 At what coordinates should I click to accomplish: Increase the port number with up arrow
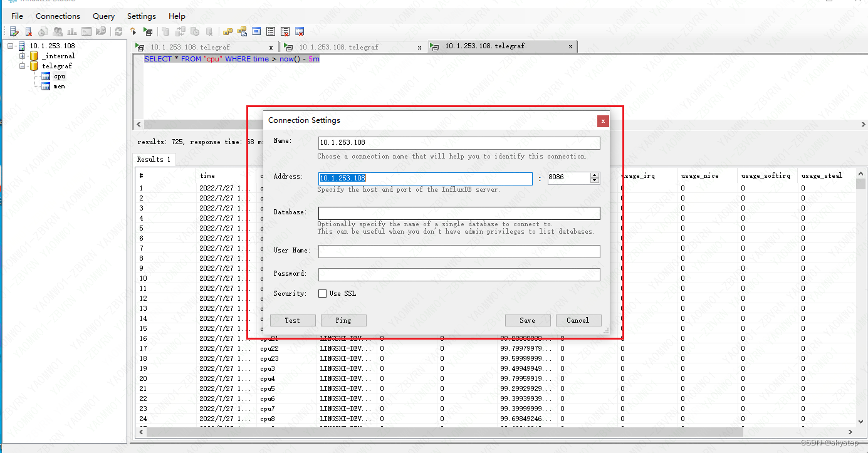[595, 175]
